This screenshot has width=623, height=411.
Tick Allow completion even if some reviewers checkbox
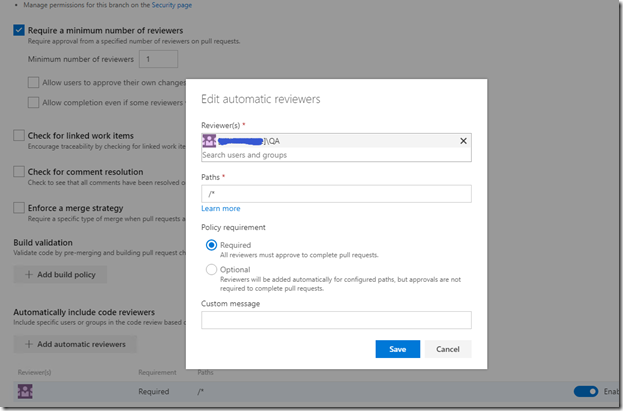point(33,103)
